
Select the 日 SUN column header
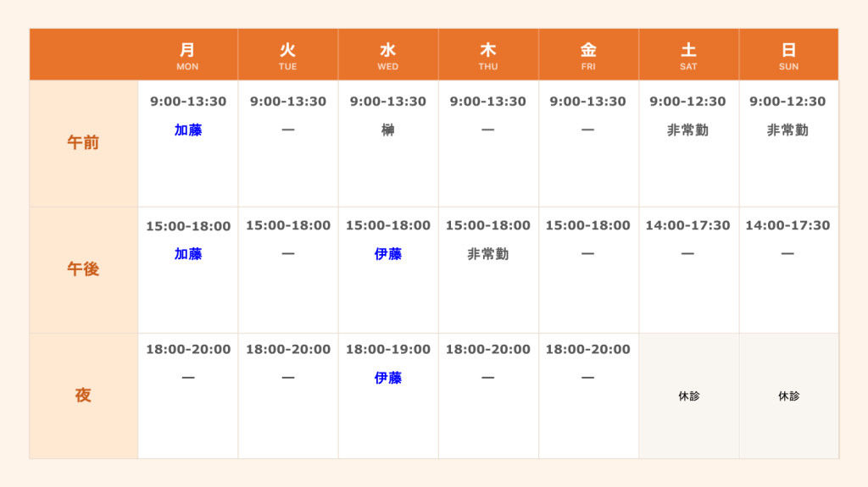(788, 55)
